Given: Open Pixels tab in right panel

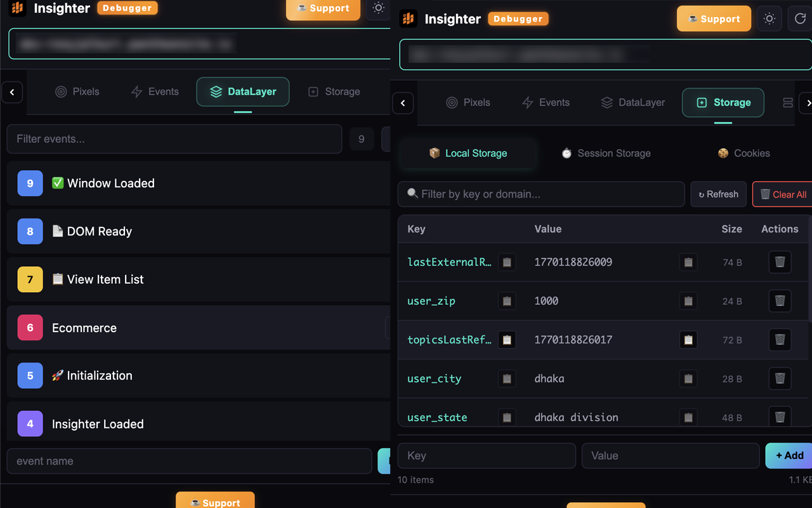Looking at the screenshot, I should point(468,102).
